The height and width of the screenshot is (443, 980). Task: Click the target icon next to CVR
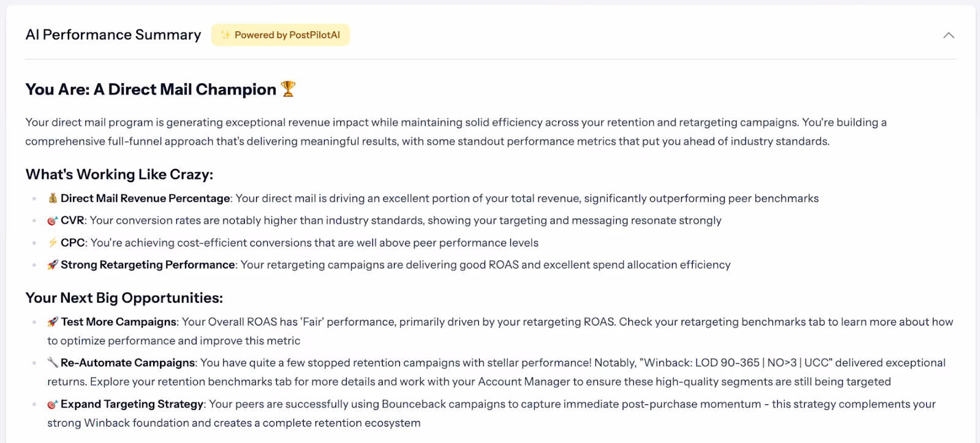(x=53, y=221)
